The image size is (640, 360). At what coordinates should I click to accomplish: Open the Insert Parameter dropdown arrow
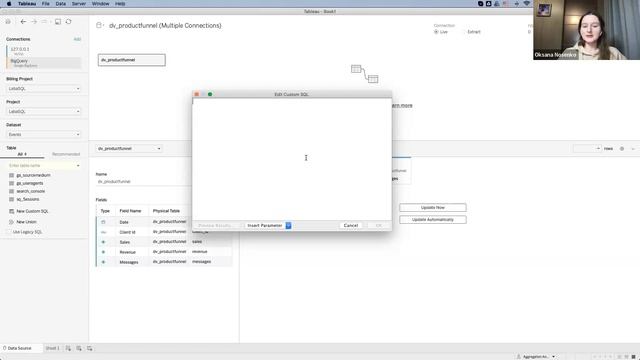(288, 225)
